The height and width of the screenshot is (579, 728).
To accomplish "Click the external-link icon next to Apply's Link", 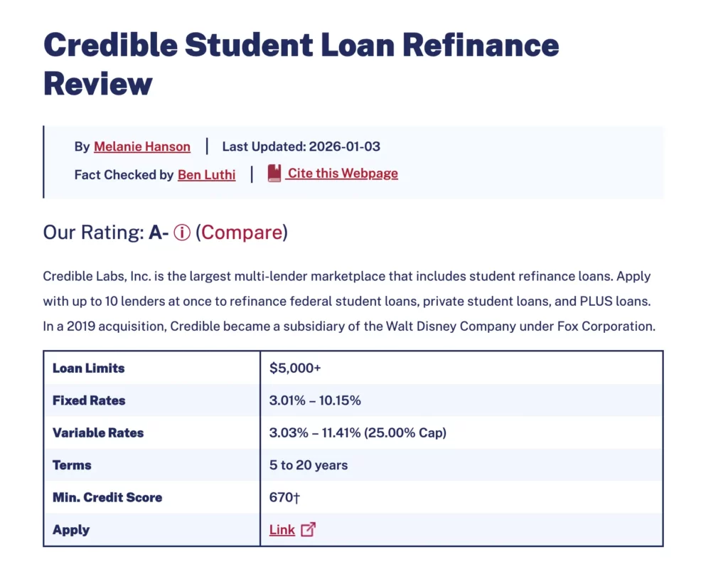I will tap(307, 529).
